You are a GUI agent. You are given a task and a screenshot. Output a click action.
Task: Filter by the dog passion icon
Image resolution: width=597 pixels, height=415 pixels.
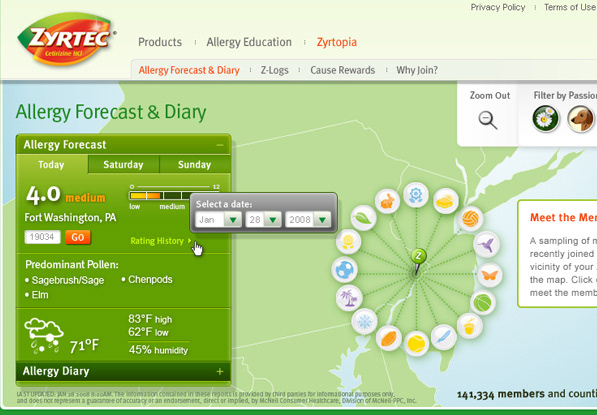coord(580,118)
